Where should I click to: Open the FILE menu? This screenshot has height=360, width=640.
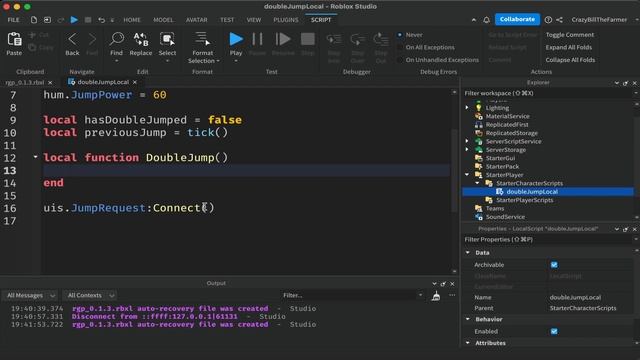(x=13, y=20)
